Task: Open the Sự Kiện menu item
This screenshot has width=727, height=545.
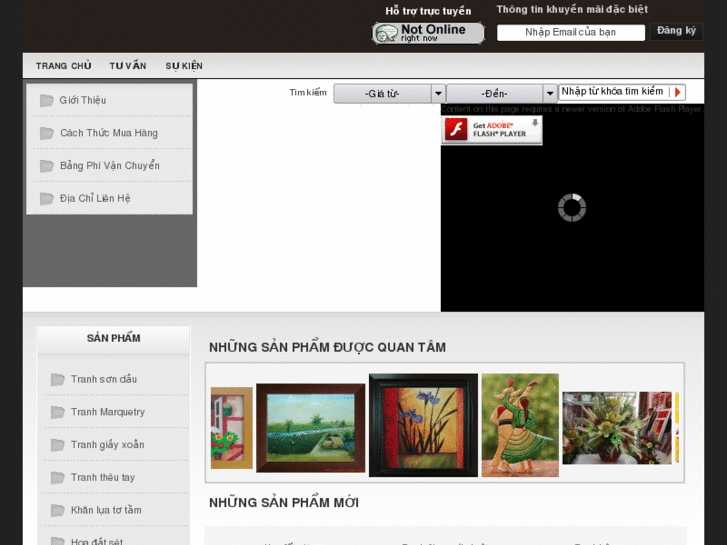Action: click(x=184, y=66)
